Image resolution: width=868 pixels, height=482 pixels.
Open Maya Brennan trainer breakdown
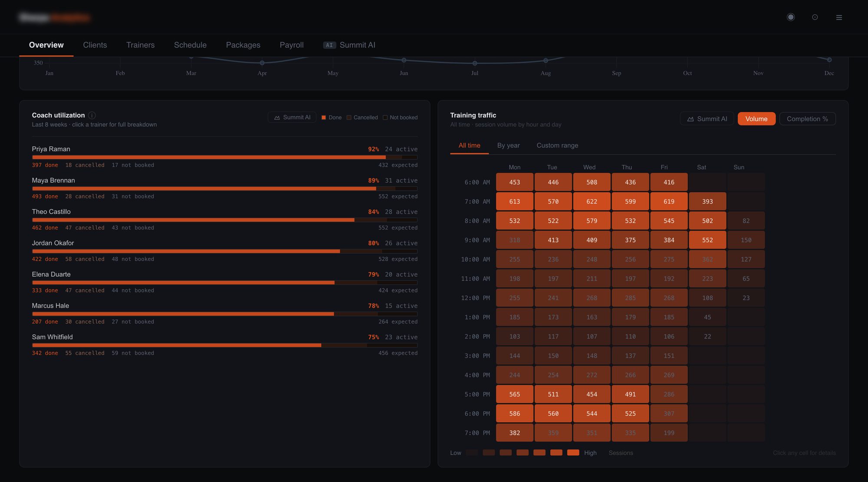pos(225,188)
